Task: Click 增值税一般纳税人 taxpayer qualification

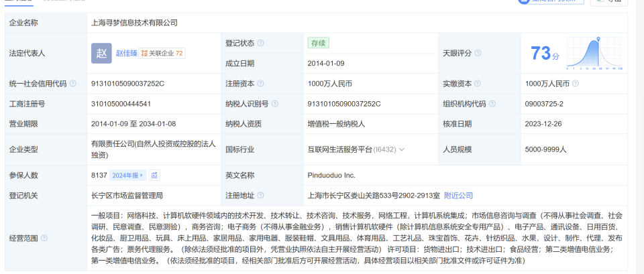Action: (336, 124)
